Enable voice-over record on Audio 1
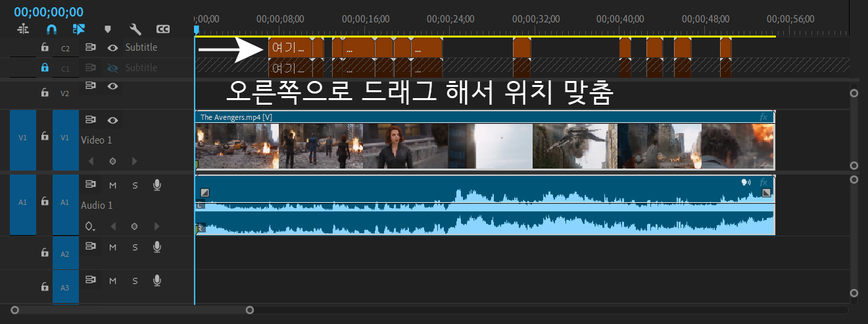Viewport: 868px width, 324px height. click(x=157, y=185)
